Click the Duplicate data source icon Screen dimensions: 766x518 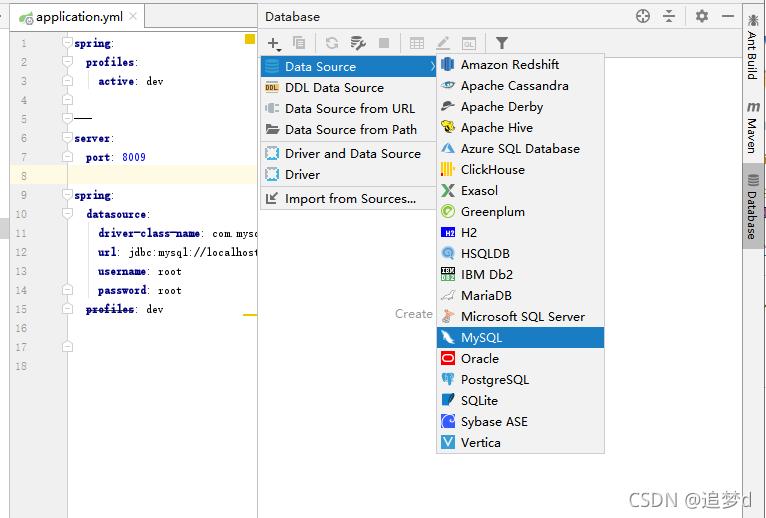click(x=299, y=43)
